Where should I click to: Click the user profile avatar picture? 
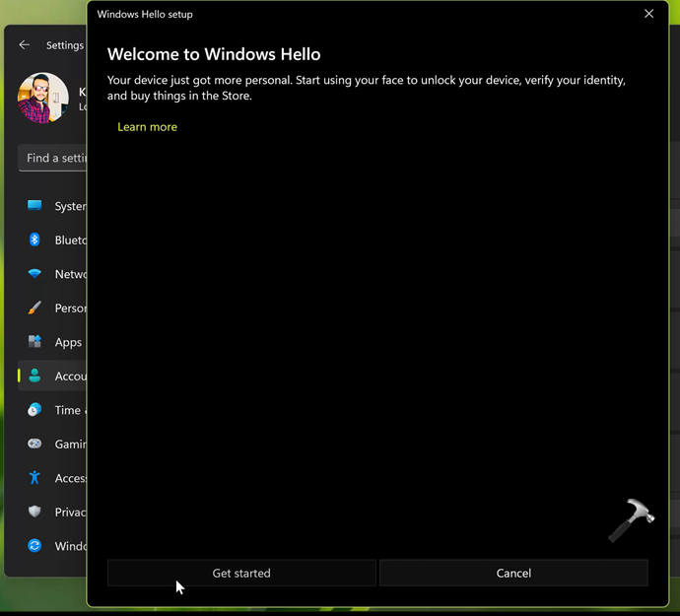(x=43, y=99)
